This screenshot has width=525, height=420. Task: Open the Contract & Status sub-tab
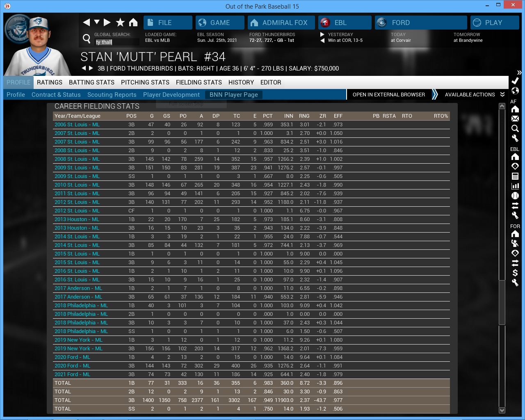point(56,95)
